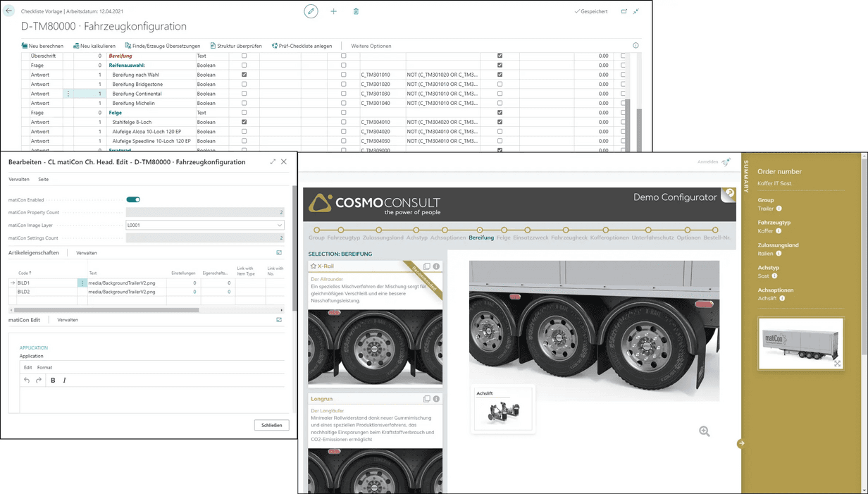Open the Seite menu in dialog
This screenshot has width=868, height=494.
[43, 180]
